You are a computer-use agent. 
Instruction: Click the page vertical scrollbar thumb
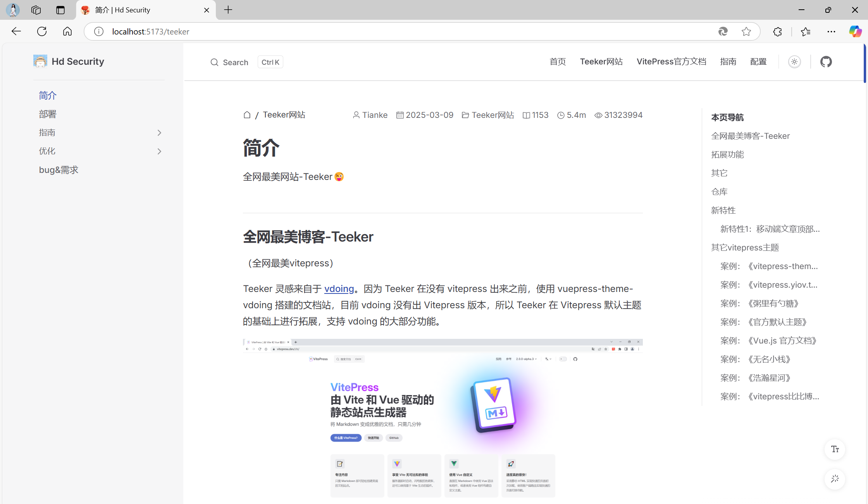(x=865, y=64)
